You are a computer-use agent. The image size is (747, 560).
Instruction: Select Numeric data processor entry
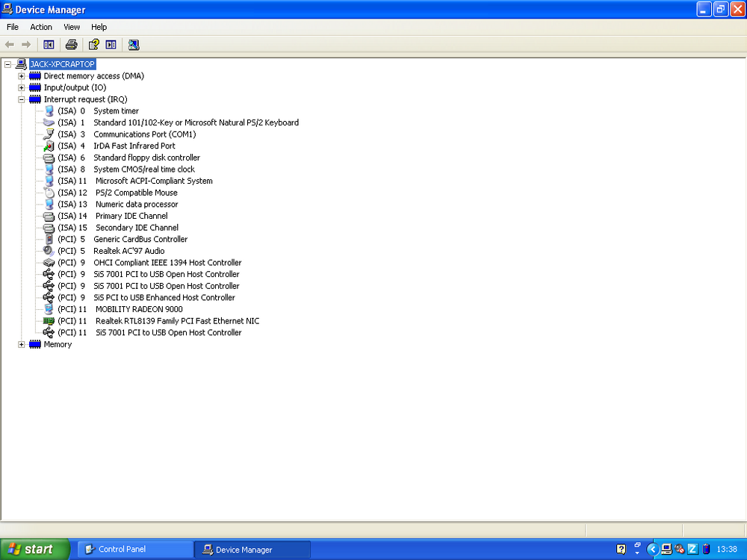(137, 205)
